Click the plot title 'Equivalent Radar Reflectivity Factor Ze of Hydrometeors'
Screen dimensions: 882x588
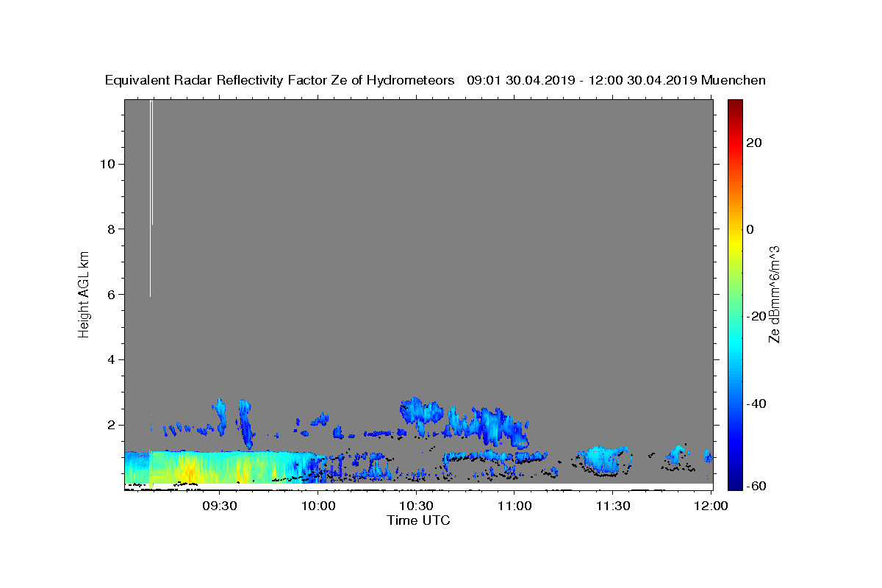(280, 80)
